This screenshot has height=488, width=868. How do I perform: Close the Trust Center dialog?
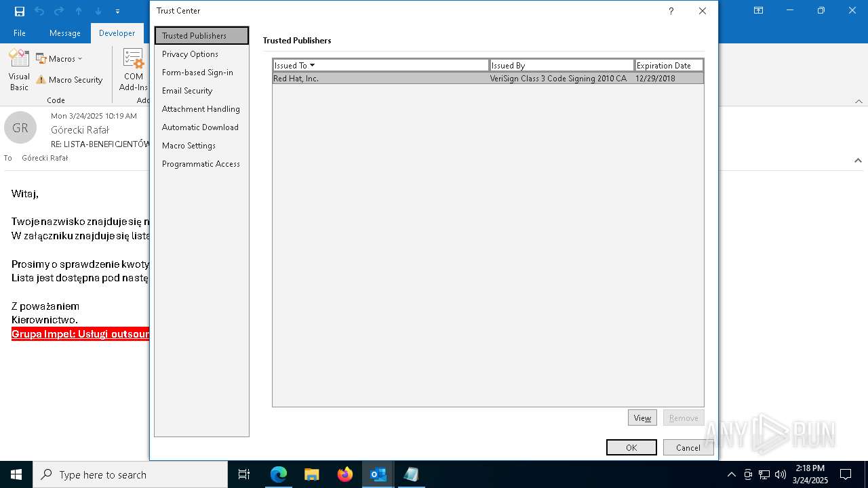click(703, 11)
